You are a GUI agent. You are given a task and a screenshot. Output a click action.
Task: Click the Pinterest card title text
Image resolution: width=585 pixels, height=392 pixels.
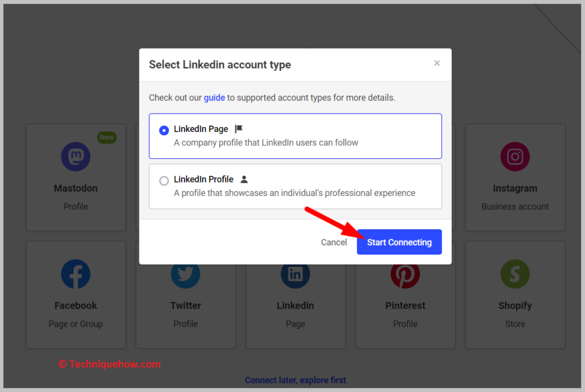pyautogui.click(x=405, y=305)
